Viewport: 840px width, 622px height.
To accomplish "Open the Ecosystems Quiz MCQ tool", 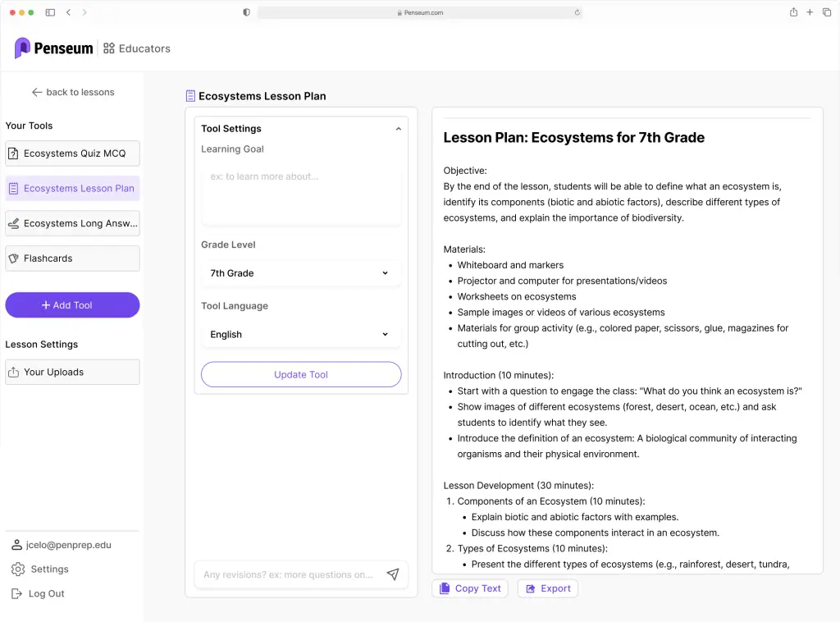I will point(72,153).
